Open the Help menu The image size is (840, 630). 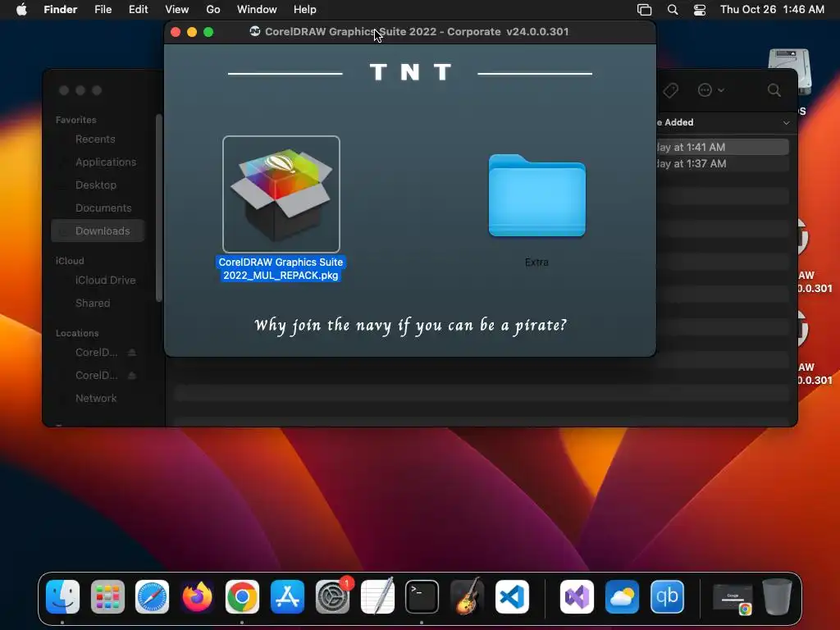coord(305,10)
